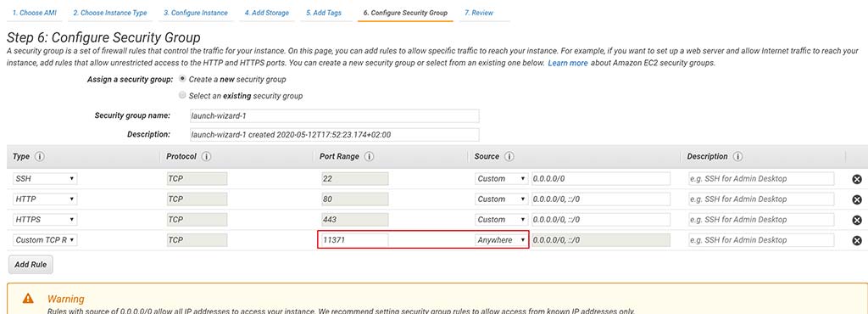Open the Custom TCP Rule type dropdown
The height and width of the screenshot is (314, 868).
click(x=45, y=240)
